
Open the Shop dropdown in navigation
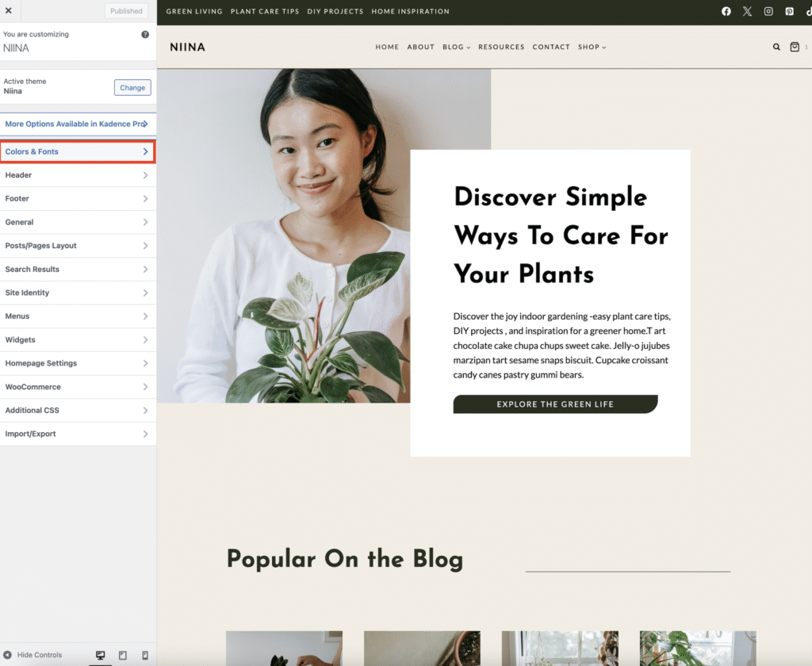click(x=592, y=47)
